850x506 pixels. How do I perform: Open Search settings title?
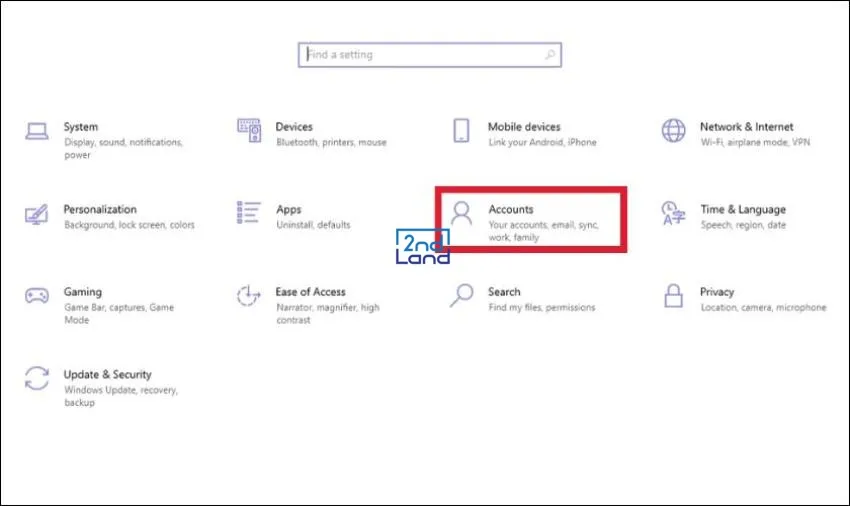504,292
